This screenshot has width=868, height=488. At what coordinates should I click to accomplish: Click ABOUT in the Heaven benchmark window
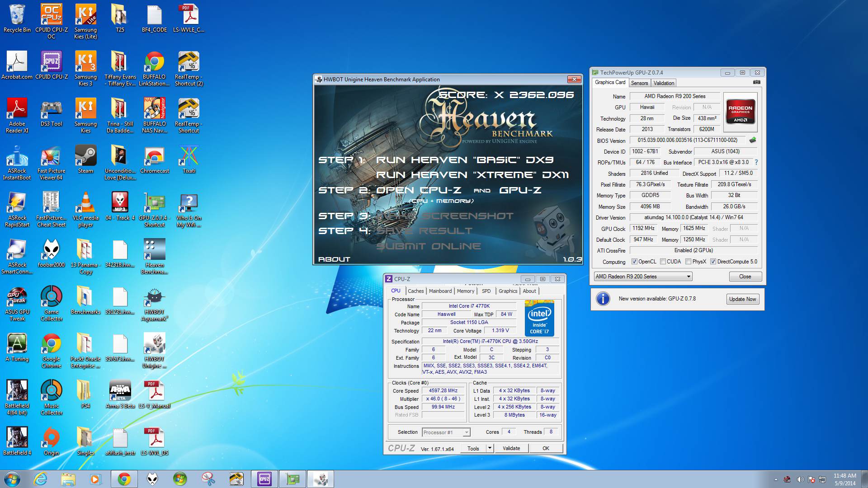[x=334, y=259]
